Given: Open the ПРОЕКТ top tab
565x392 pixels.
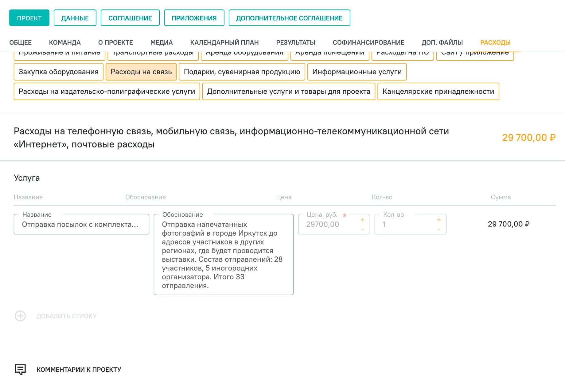Looking at the screenshot, I should (29, 18).
